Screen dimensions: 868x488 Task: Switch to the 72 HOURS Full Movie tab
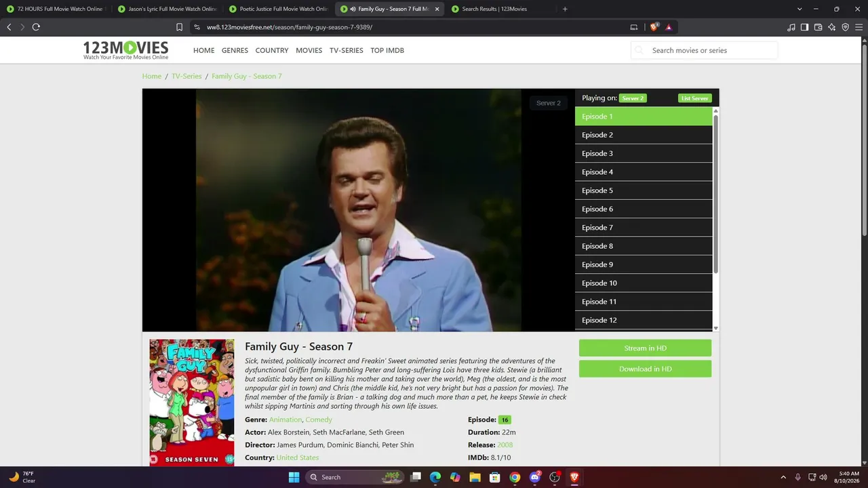pyautogui.click(x=56, y=9)
